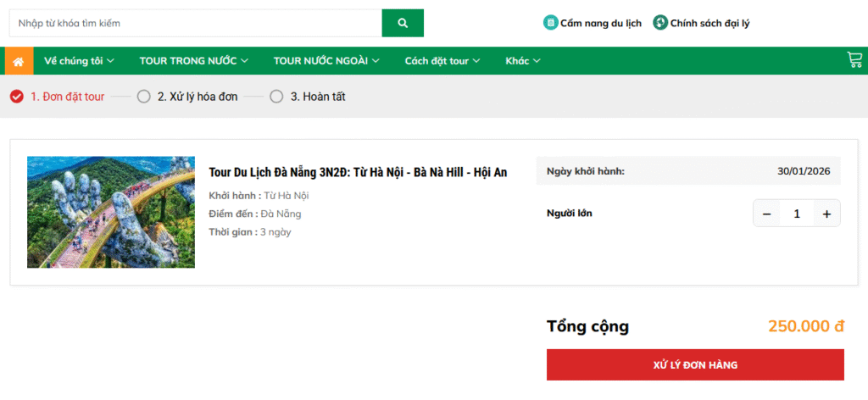Screen dimensions: 868x400
Task: Expand the TOUR TRONG NƯỚC dropdown
Action: tap(193, 60)
